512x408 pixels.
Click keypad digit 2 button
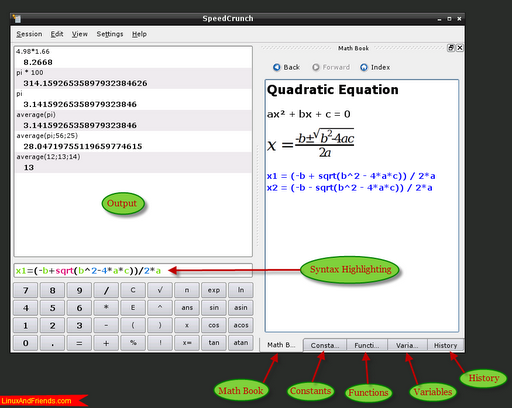coord(52,325)
